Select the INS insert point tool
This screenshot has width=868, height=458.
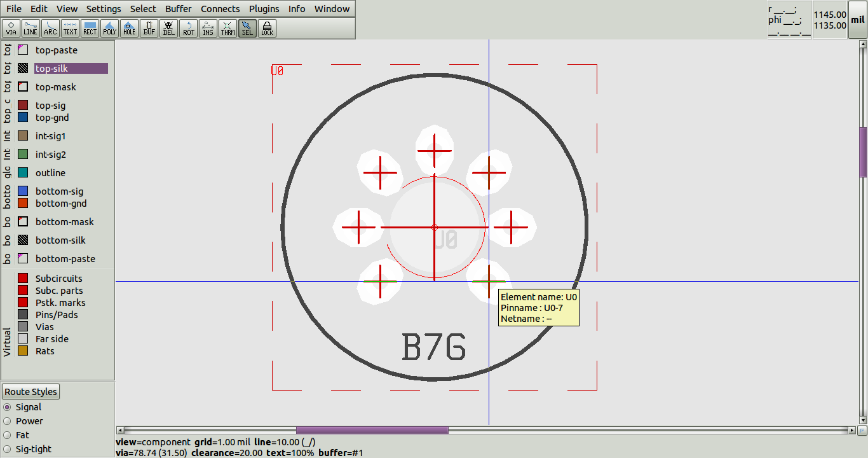(208, 29)
